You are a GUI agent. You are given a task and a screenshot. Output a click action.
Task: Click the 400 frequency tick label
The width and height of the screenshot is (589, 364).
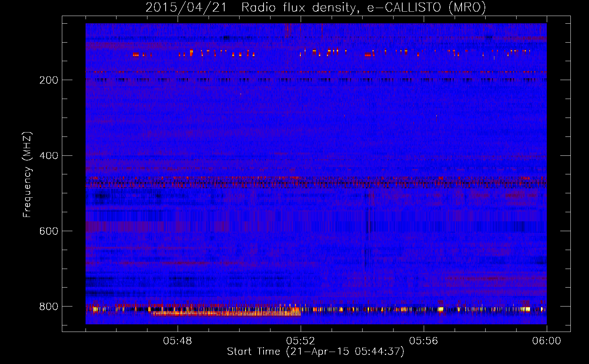[48, 156]
